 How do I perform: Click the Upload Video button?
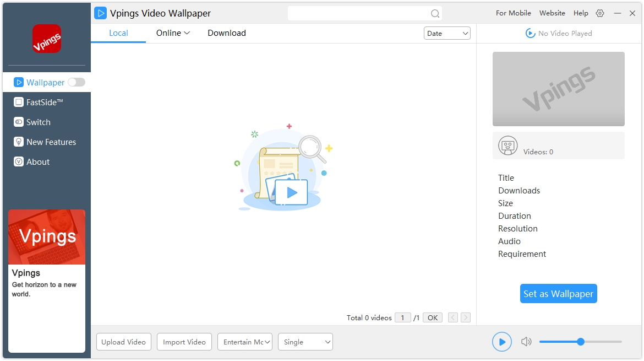point(124,342)
